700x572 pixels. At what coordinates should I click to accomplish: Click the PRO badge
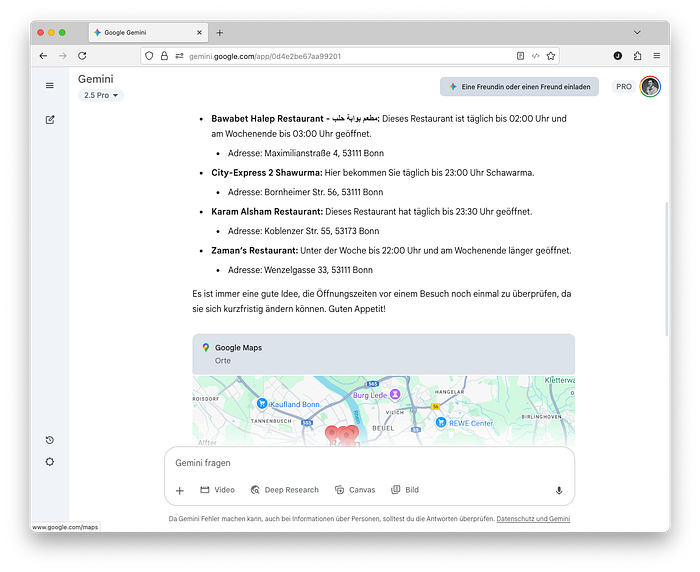tap(624, 87)
